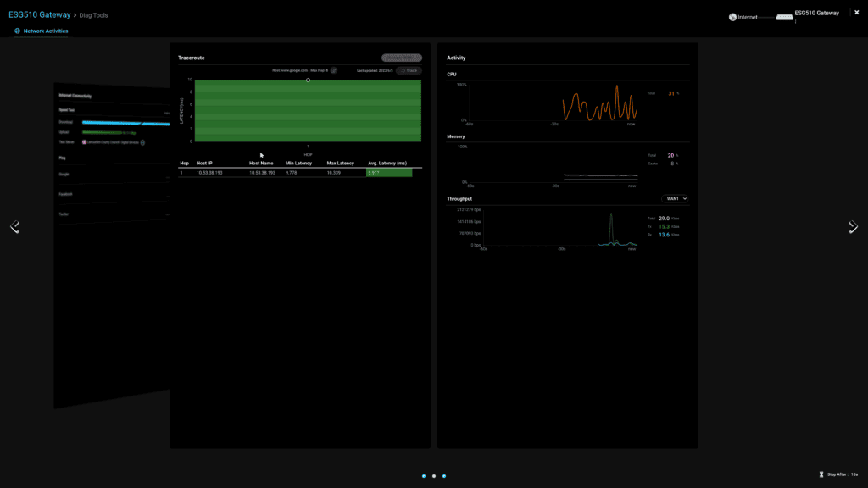Click the test server info icon
This screenshot has height=488, width=868.
142,142
